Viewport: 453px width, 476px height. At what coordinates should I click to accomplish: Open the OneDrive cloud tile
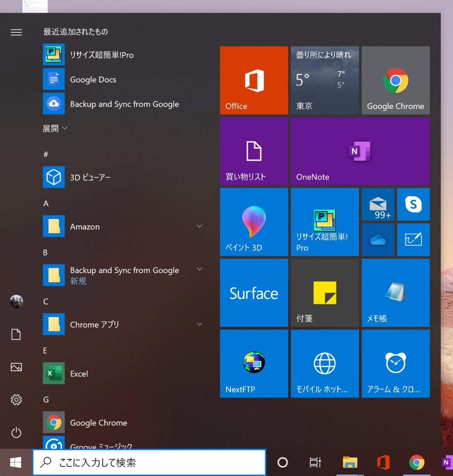[378, 240]
